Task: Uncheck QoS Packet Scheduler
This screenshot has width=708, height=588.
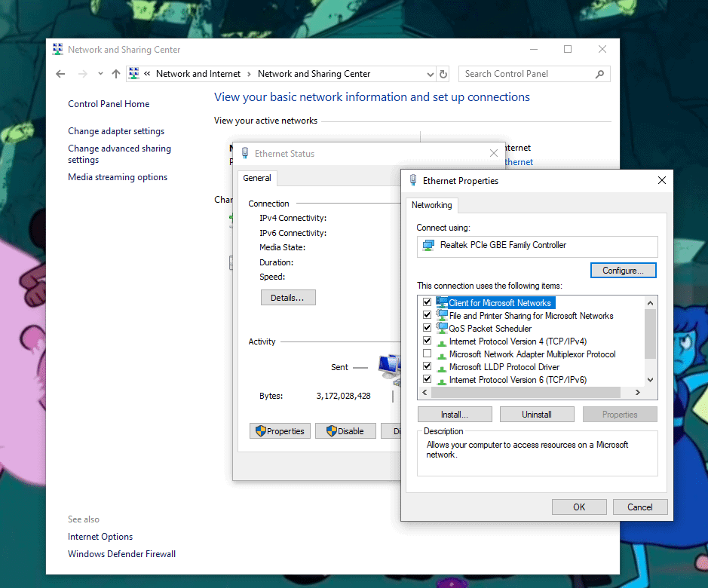Action: pyautogui.click(x=428, y=327)
